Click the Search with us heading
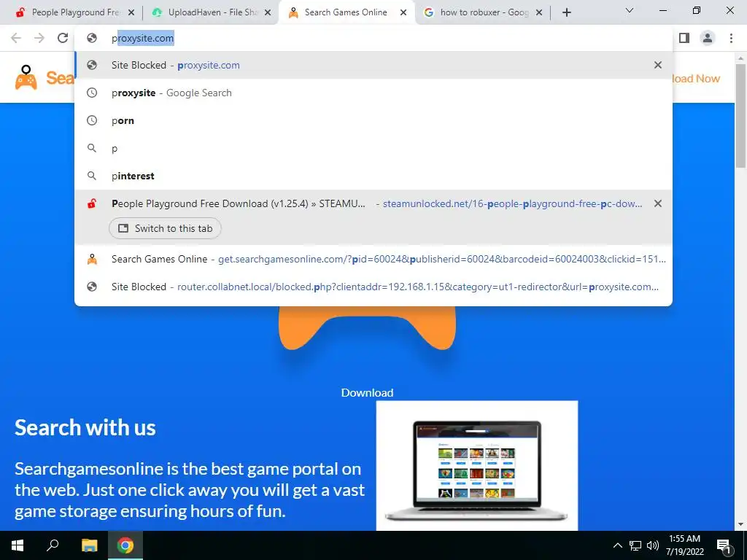This screenshot has height=560, width=747. click(x=85, y=427)
